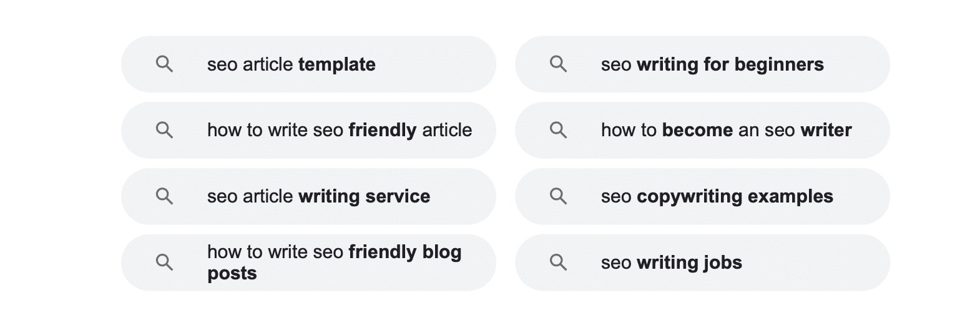This screenshot has width=980, height=335.
Task: Click the bold word 'posts' on the second line
Action: pos(232,274)
